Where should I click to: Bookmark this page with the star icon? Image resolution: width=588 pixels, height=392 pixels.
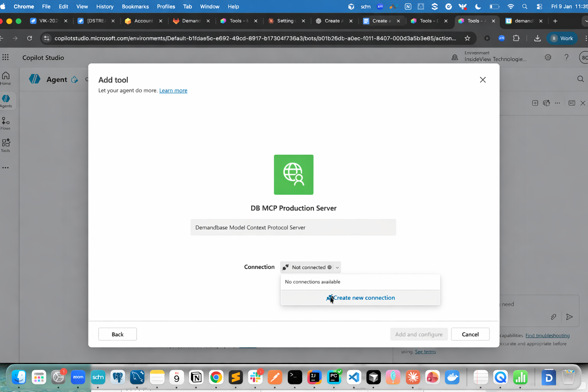click(467, 38)
